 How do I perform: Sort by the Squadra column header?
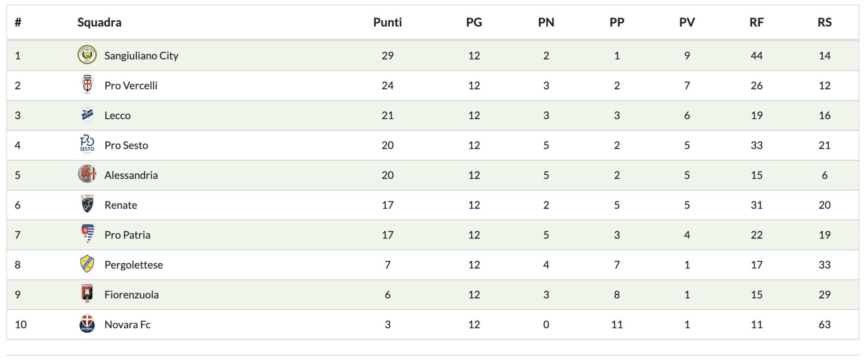coord(99,23)
